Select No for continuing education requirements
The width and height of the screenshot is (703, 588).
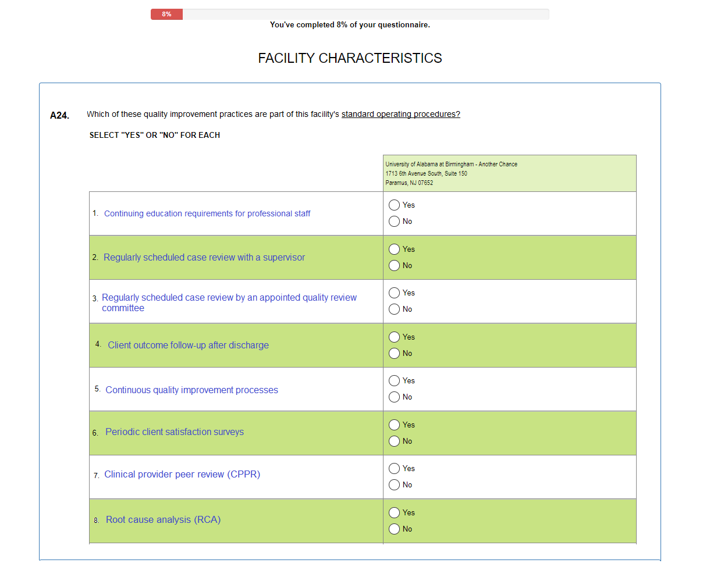(394, 222)
